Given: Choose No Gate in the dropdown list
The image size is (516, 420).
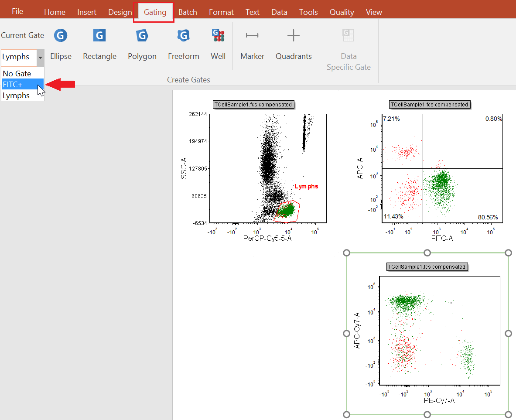Looking at the screenshot, I should (17, 74).
